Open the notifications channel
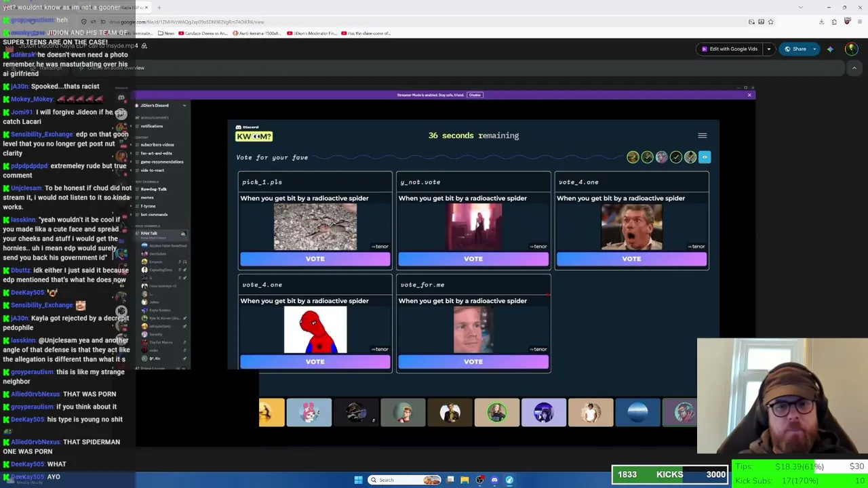 151,126
